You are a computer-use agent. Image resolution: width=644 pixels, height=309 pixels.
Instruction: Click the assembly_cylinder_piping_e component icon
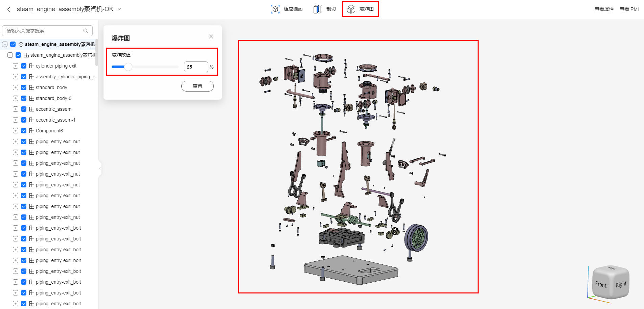(x=32, y=77)
